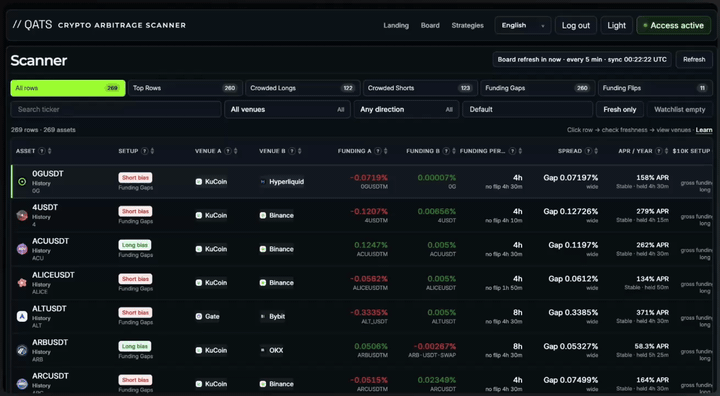The width and height of the screenshot is (720, 396).
Task: Sort by VENUE B using its arrows
Action: [300, 151]
